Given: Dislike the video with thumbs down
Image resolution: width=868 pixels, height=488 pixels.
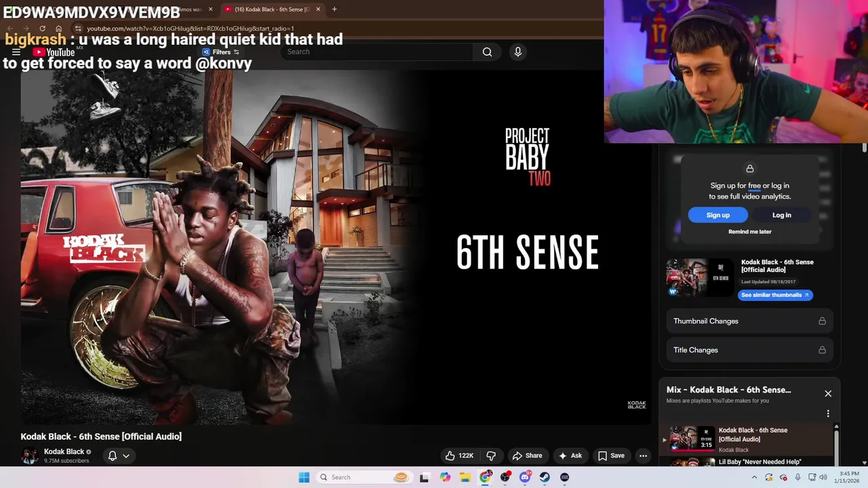Looking at the screenshot, I should [492, 455].
